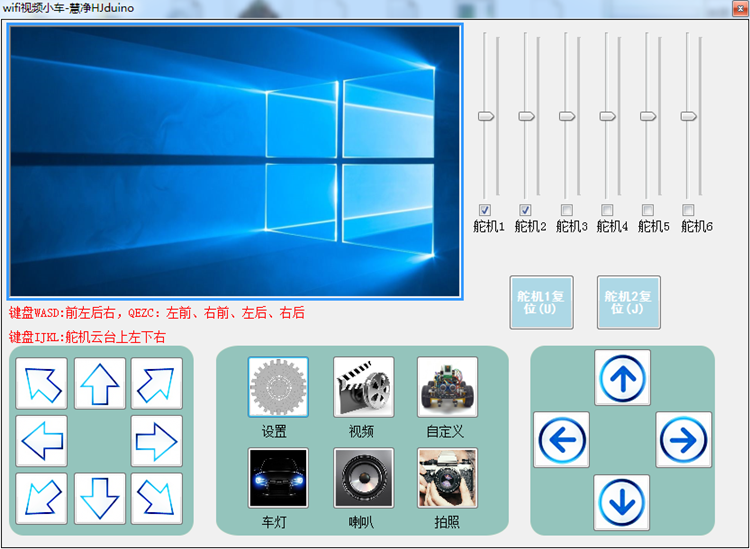Reverse the car with the down arrow

[x=99, y=498]
